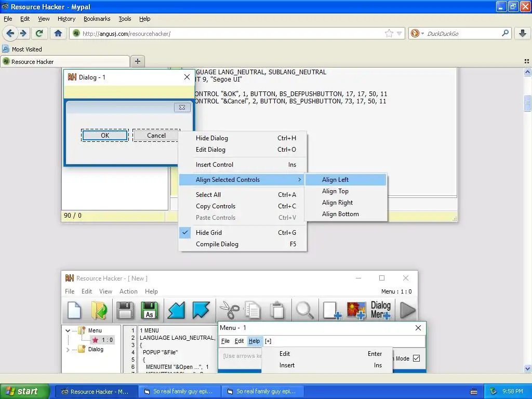Select Copy Controls in context menu

(243, 206)
